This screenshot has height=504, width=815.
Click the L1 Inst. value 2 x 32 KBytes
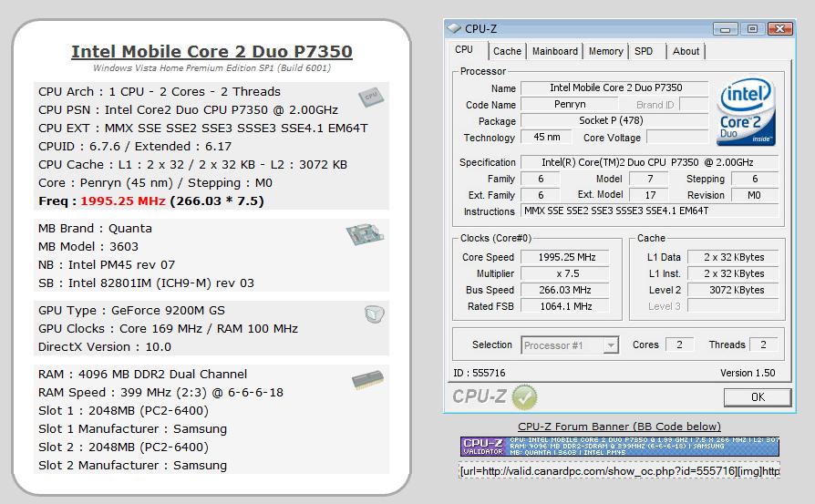(733, 273)
